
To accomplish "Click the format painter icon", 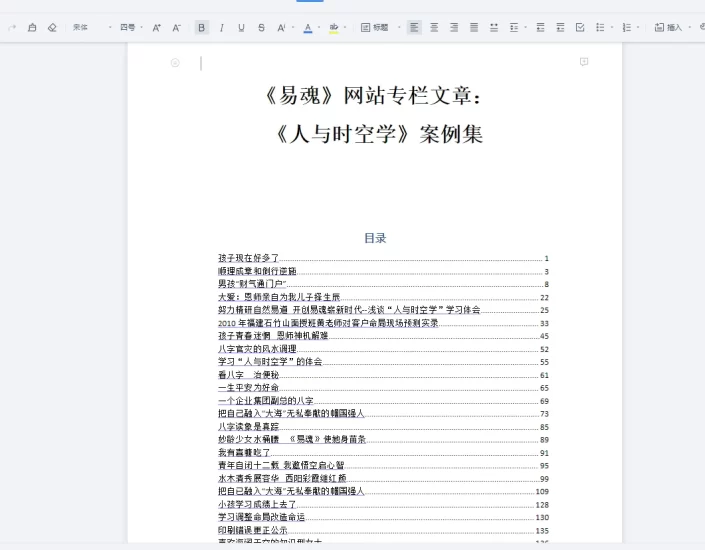I will [x=32, y=28].
